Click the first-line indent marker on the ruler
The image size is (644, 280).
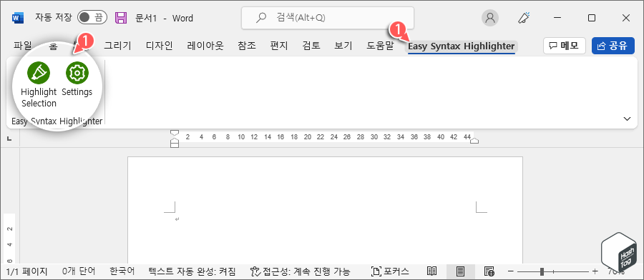tap(175, 133)
